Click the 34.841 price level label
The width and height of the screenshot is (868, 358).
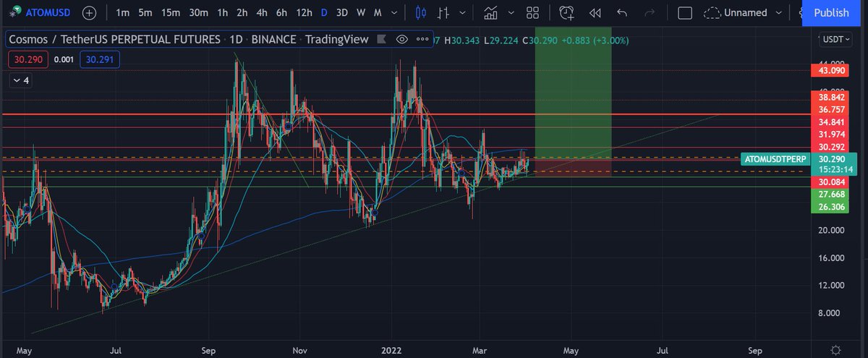(x=832, y=122)
